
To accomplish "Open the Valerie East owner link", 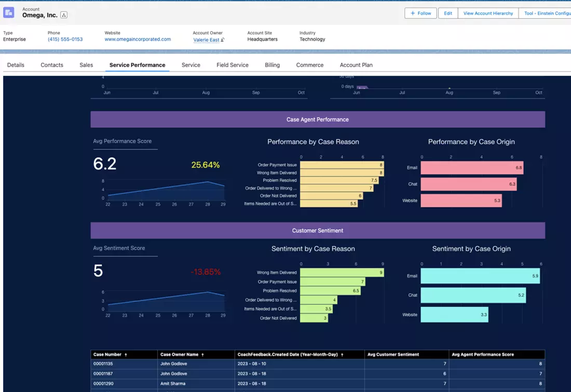I will [206, 39].
